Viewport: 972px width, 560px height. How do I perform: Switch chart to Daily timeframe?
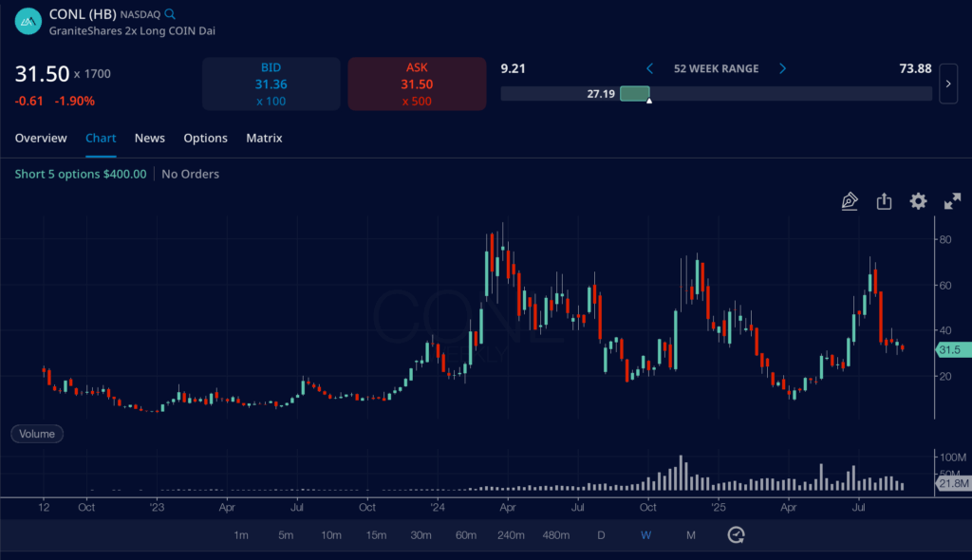point(601,534)
